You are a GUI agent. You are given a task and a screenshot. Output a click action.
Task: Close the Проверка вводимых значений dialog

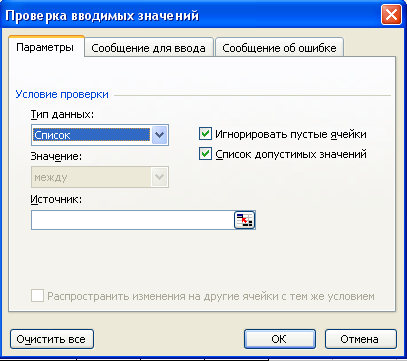(391, 15)
